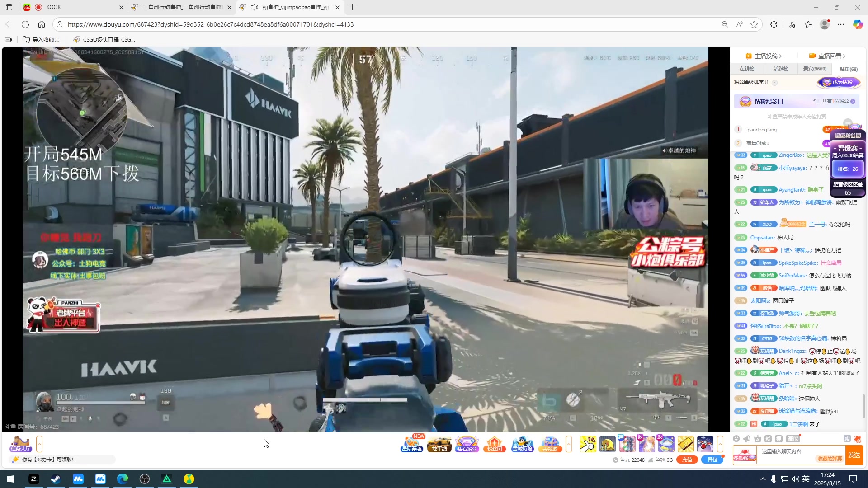Select the gold ticket gift

tap(685, 444)
